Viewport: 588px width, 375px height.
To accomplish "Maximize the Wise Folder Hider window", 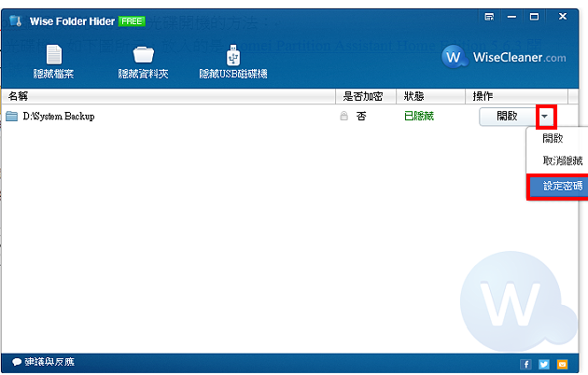I will pos(534,17).
